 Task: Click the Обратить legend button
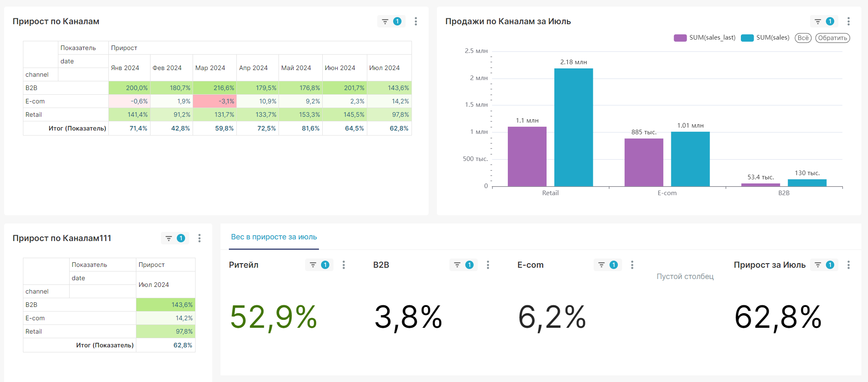833,38
